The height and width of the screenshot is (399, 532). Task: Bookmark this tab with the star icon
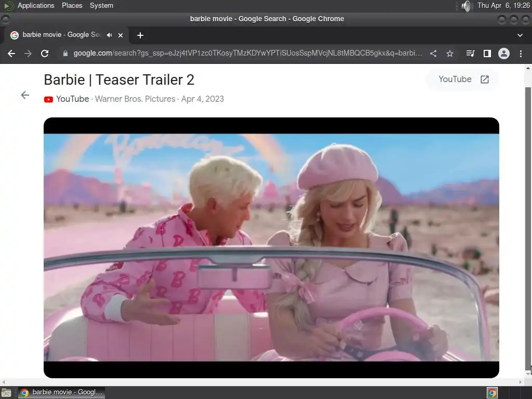[450, 54]
